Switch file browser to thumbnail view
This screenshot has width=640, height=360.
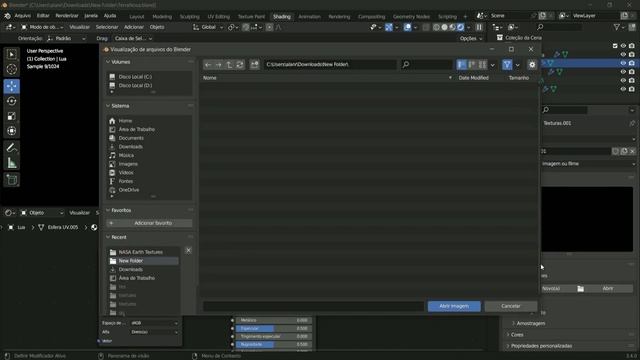(482, 64)
